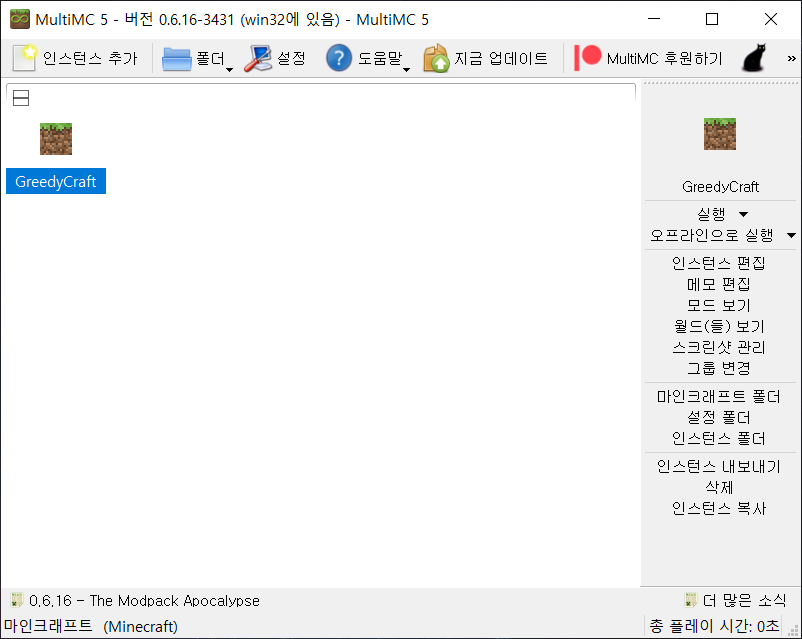This screenshot has width=802, height=639.
Task: Minimize the MultiMC window
Action: [x=654, y=19]
